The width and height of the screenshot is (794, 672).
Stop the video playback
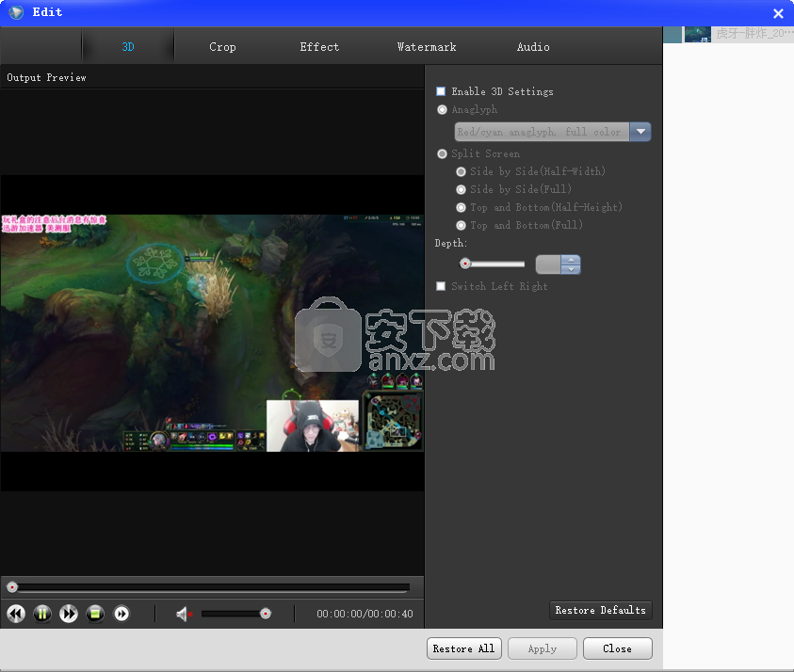tap(95, 614)
